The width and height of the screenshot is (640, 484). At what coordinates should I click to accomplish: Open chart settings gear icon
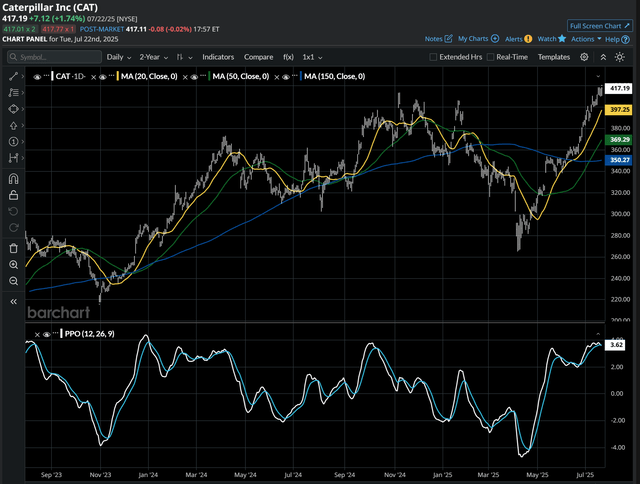pos(584,57)
